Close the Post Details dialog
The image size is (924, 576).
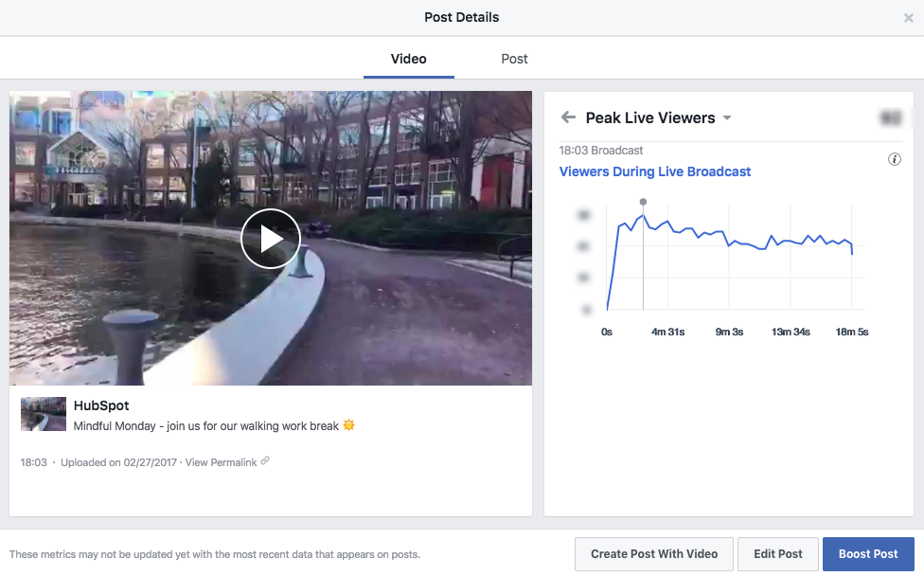click(x=911, y=17)
